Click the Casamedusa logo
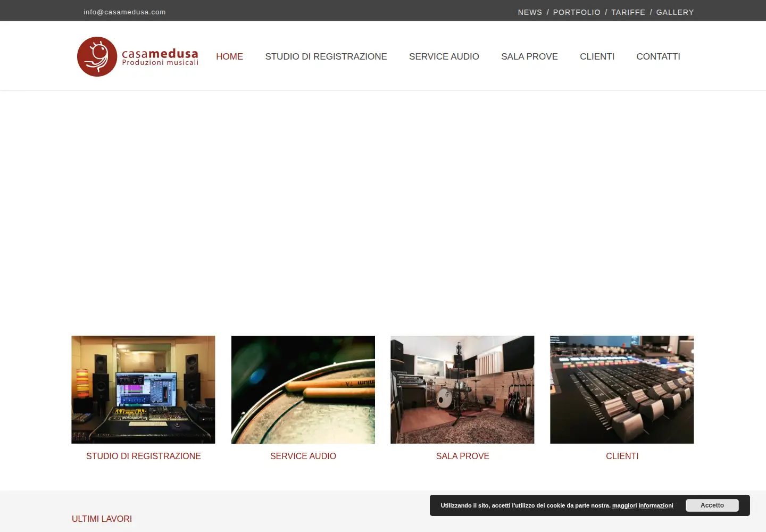 (138, 56)
